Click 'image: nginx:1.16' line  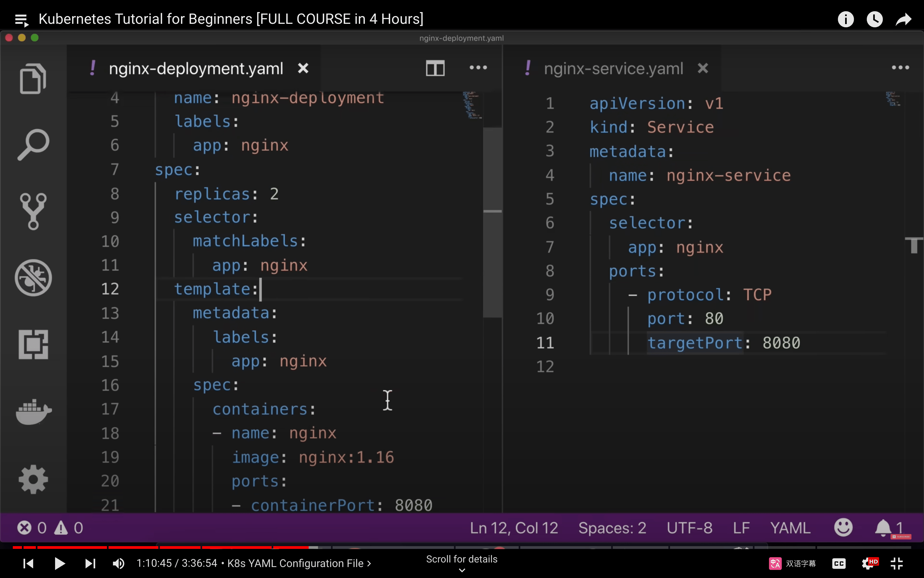click(x=313, y=457)
